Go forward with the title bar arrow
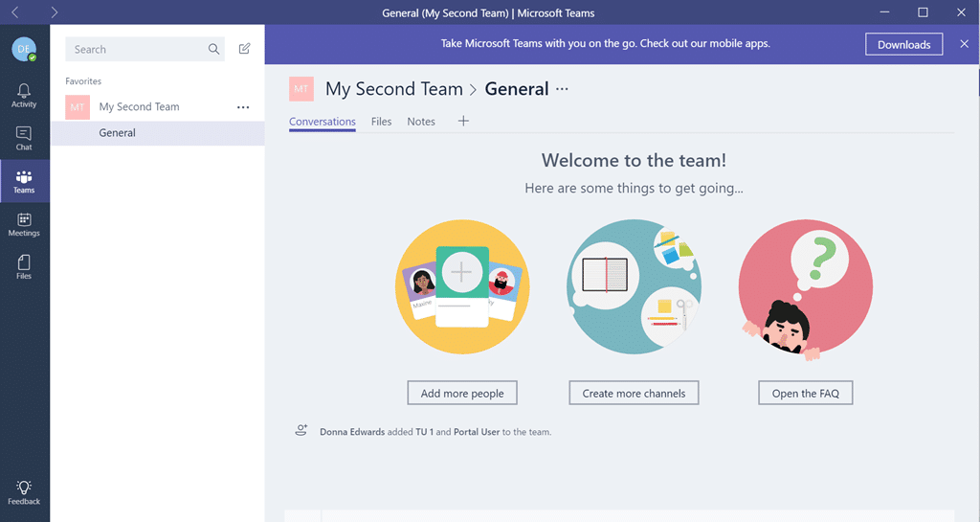Image resolution: width=980 pixels, height=522 pixels. (x=55, y=12)
